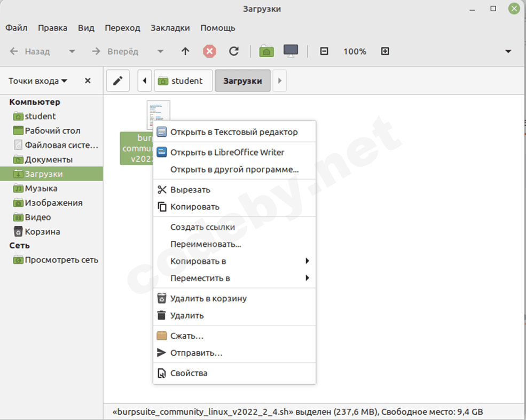The width and height of the screenshot is (526, 420).
Task: Click the reload arrow icon in toolbar
Action: (233, 51)
